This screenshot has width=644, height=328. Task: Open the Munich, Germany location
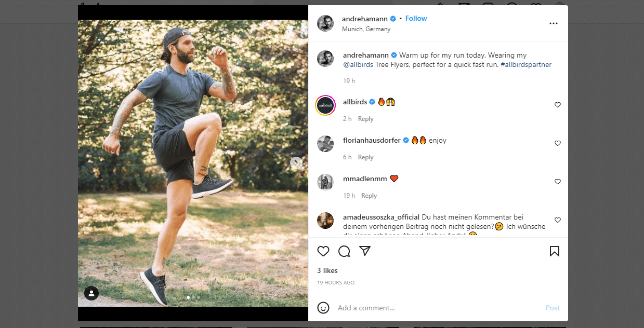366,29
